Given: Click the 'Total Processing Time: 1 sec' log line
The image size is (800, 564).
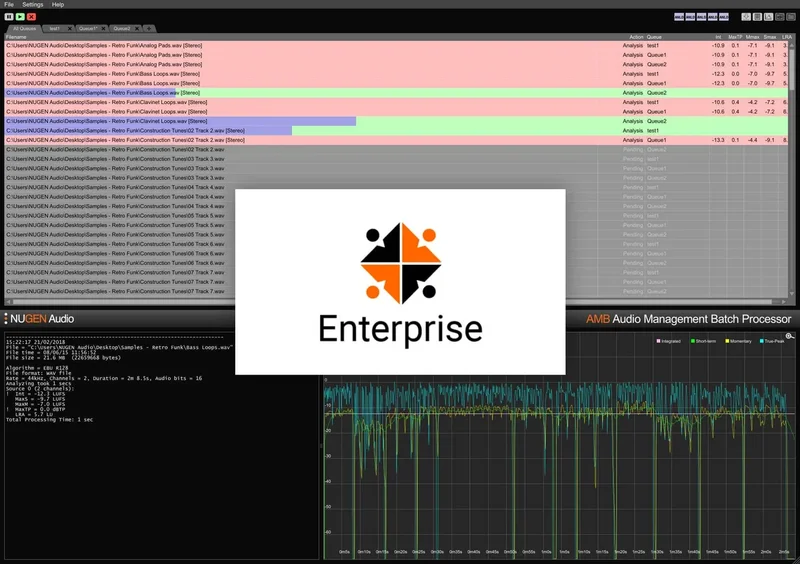Looking at the screenshot, I should (x=49, y=420).
